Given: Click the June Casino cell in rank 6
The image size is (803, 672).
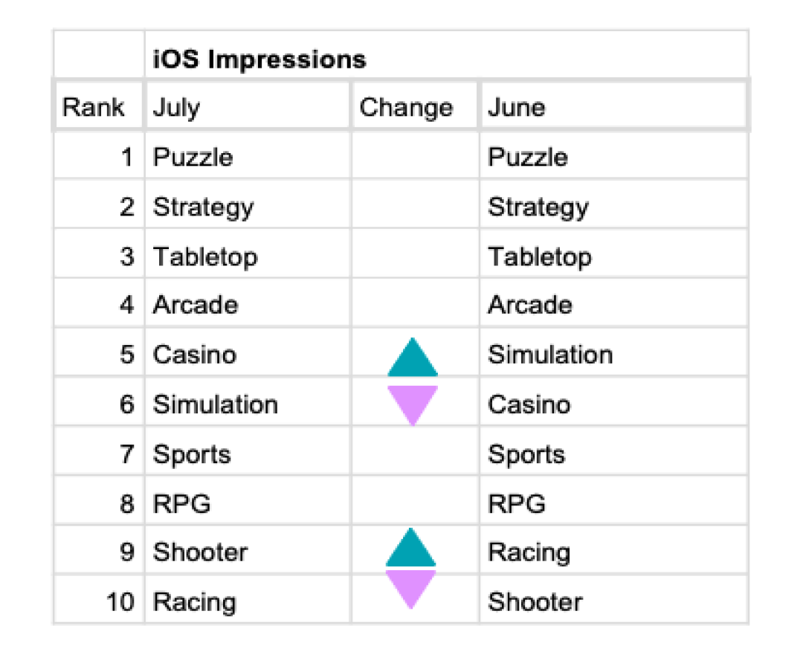Looking at the screenshot, I should [613, 403].
